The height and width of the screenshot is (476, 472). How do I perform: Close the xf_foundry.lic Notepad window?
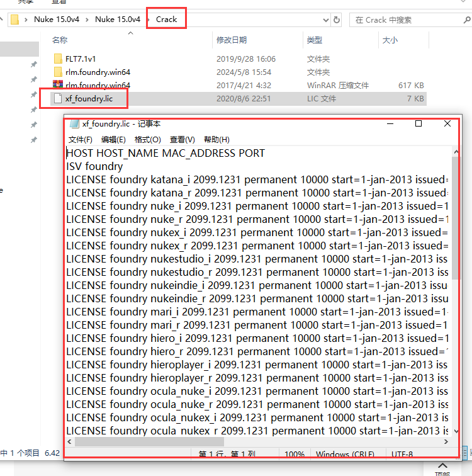[x=447, y=123]
